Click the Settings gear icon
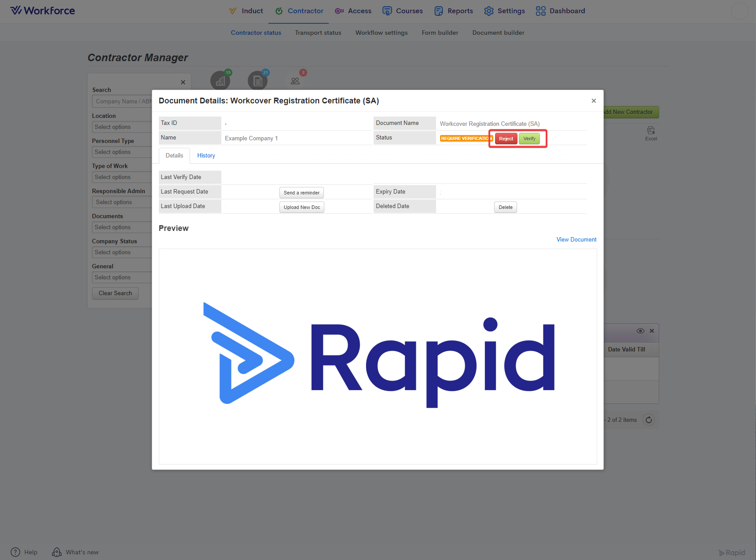 (488, 11)
